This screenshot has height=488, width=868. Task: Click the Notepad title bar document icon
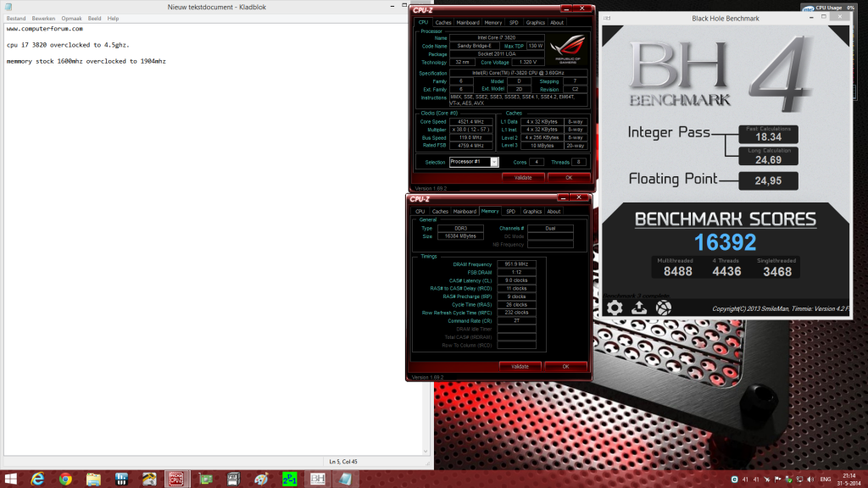tap(8, 7)
